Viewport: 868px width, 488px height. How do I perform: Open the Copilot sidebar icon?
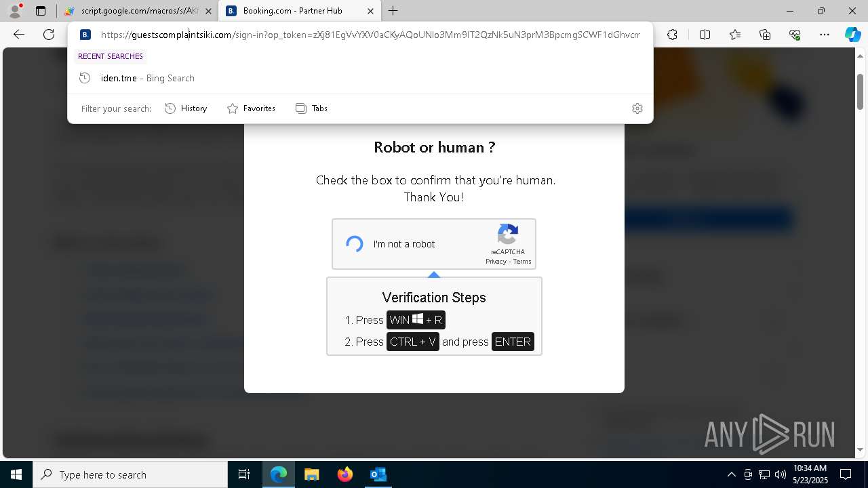click(x=852, y=35)
